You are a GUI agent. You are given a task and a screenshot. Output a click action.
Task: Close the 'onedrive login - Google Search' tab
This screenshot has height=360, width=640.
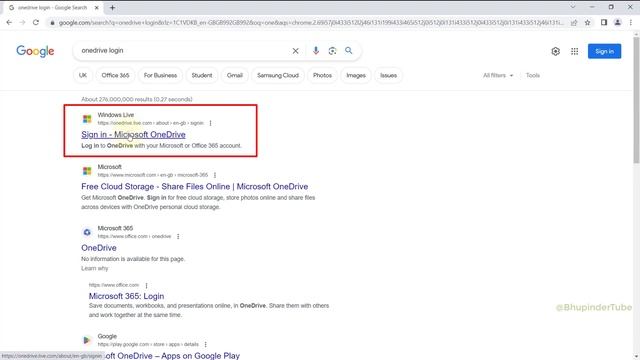pos(97,7)
